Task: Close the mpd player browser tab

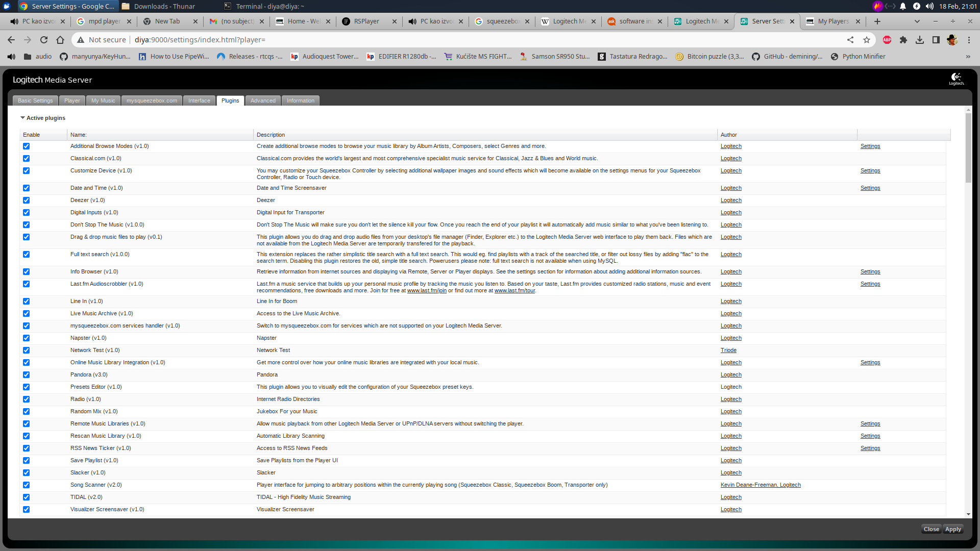Action: (129, 21)
